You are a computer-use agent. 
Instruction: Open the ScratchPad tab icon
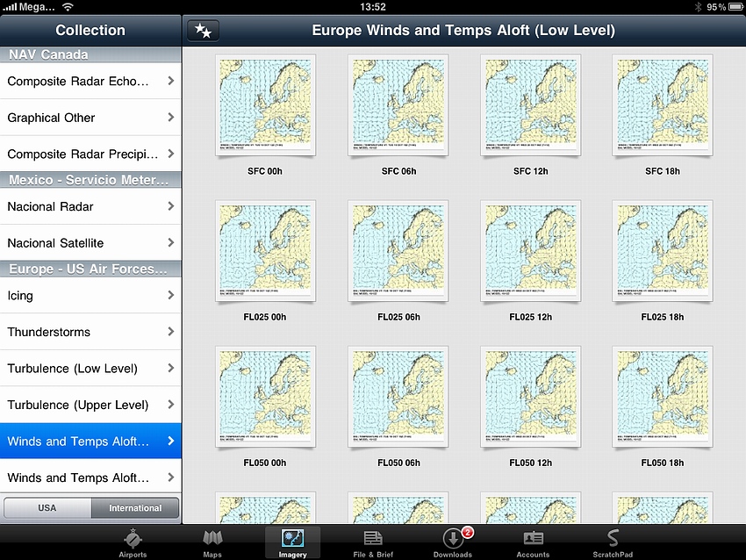[613, 539]
